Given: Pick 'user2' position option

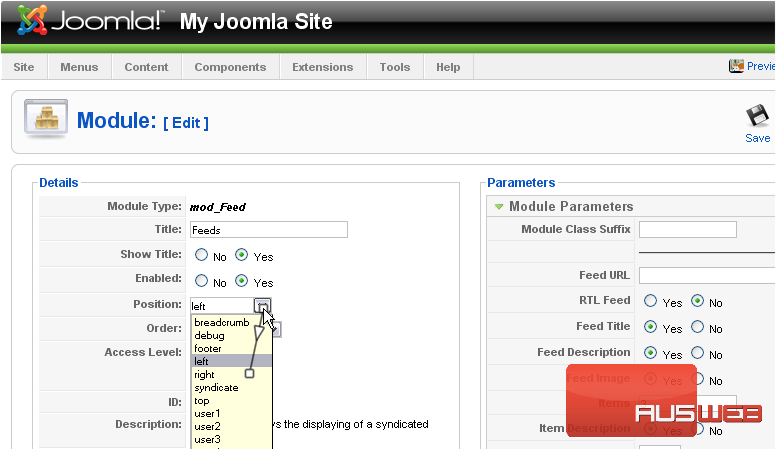Looking at the screenshot, I should [x=207, y=427].
